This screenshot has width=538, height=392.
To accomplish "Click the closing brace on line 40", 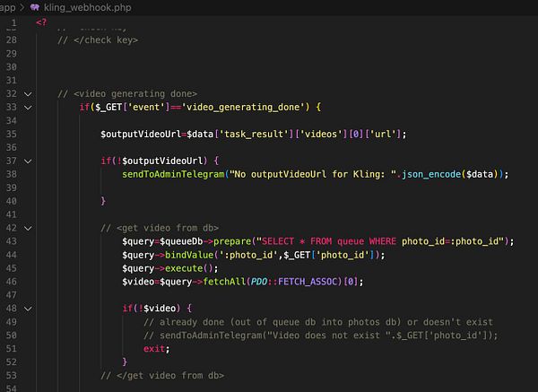I will (x=103, y=201).
